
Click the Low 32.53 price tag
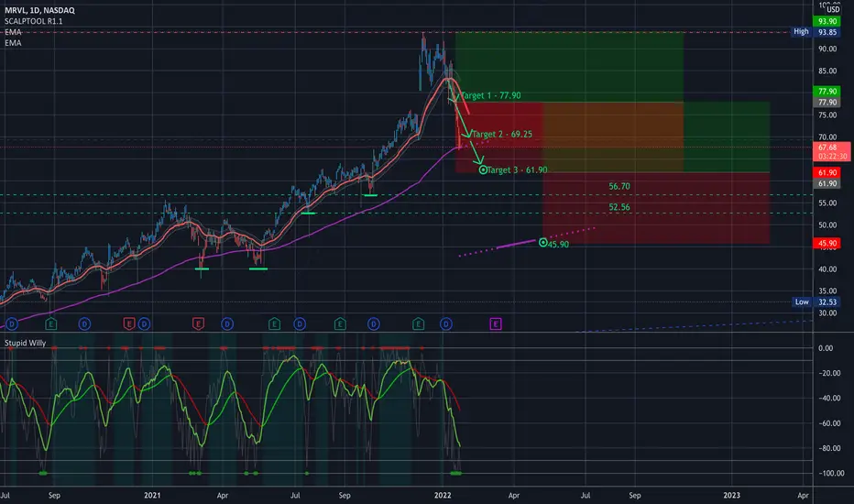coord(816,301)
